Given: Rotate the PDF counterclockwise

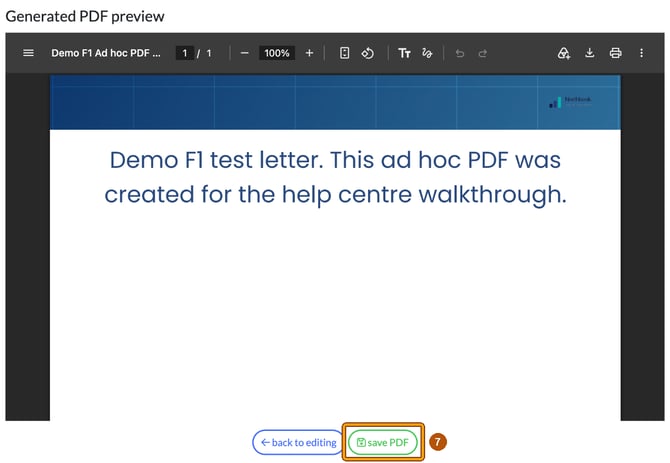Looking at the screenshot, I should pos(367,53).
